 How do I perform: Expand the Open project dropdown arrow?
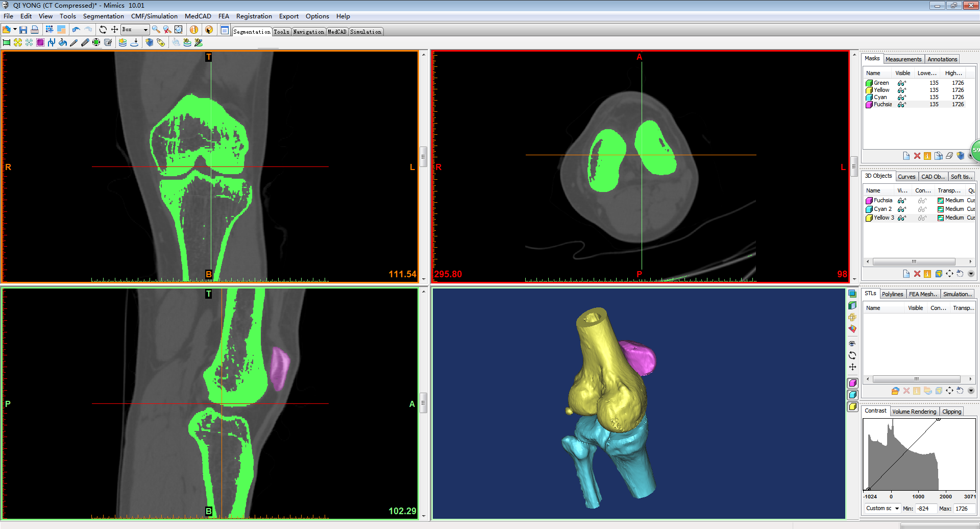pos(15,30)
